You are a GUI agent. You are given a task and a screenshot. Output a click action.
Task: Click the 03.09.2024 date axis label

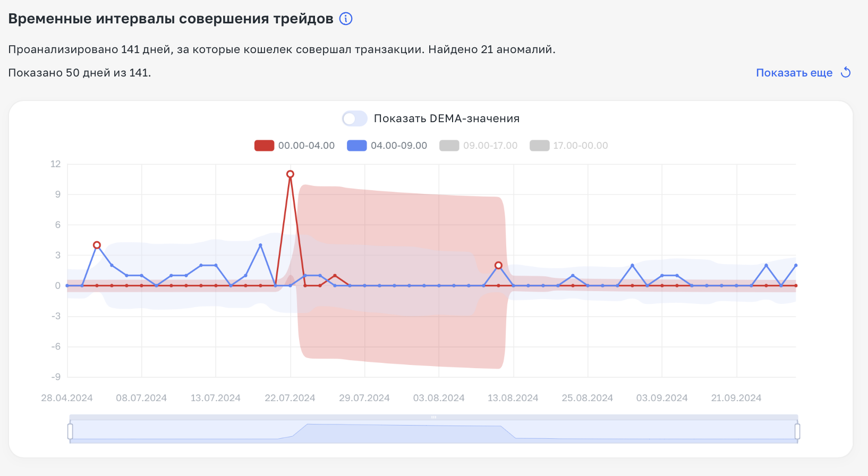[662, 398]
